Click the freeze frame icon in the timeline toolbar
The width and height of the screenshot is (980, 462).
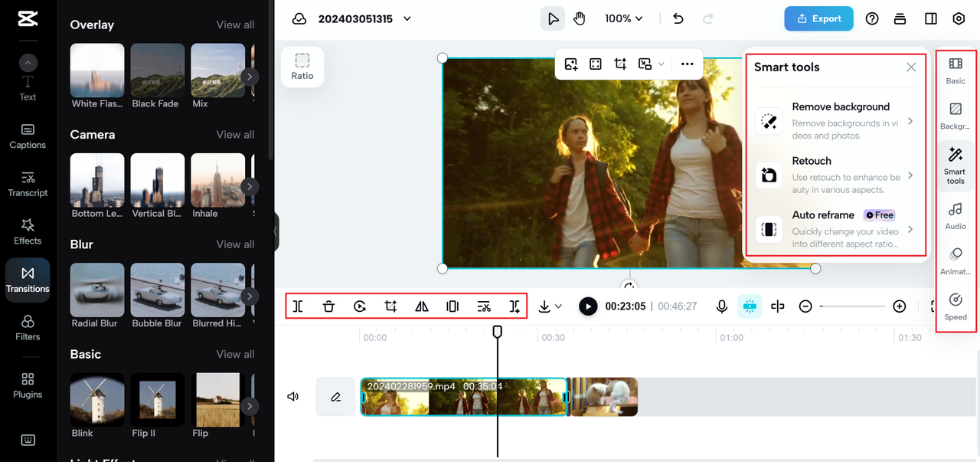click(452, 306)
